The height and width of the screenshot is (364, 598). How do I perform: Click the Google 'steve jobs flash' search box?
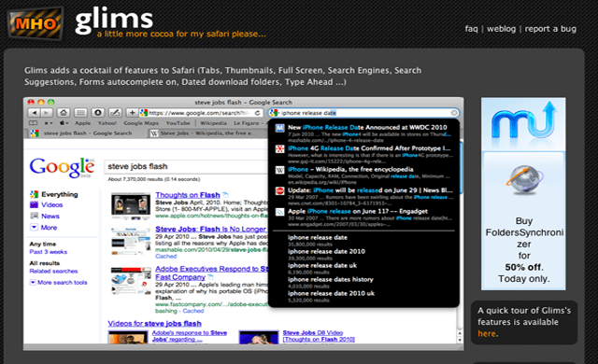(186, 166)
